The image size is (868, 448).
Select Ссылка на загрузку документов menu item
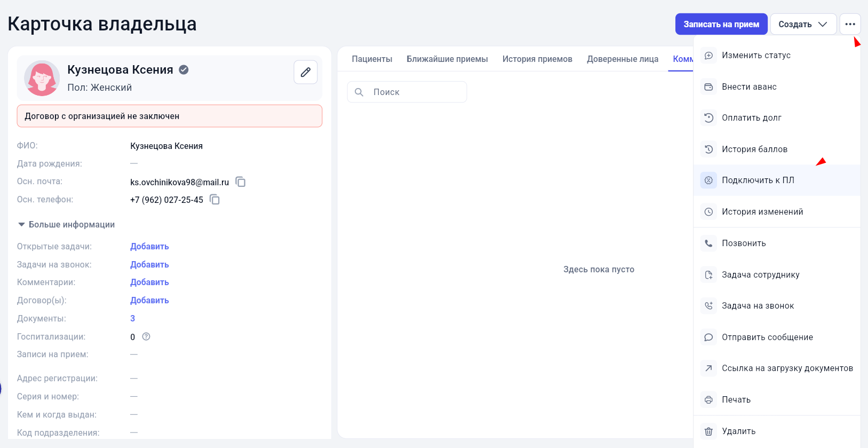[x=777, y=368]
